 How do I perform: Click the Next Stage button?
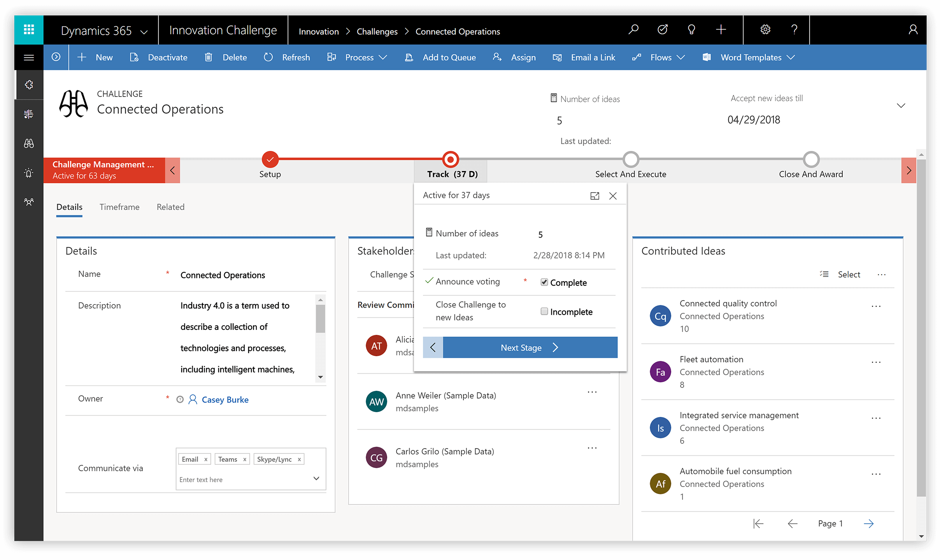(x=521, y=346)
